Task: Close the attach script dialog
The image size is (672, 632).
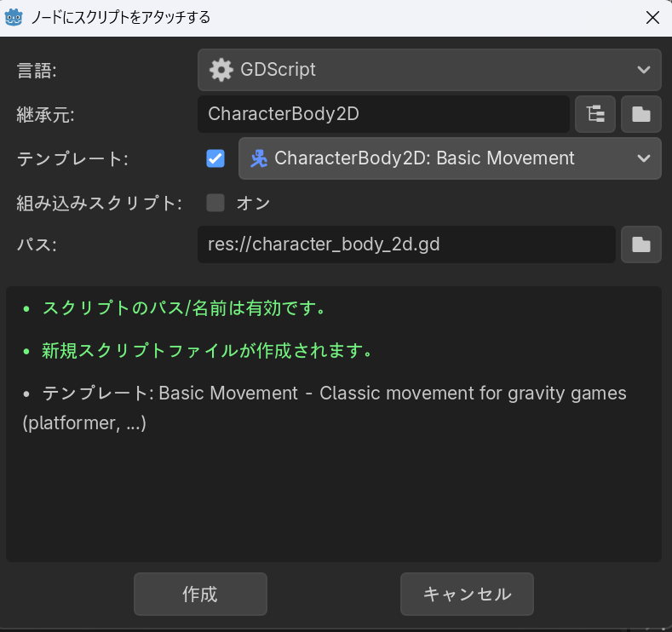Action: point(652,18)
